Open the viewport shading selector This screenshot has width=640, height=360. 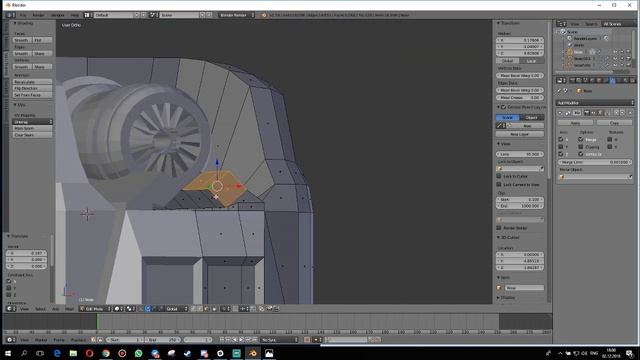click(x=118, y=309)
